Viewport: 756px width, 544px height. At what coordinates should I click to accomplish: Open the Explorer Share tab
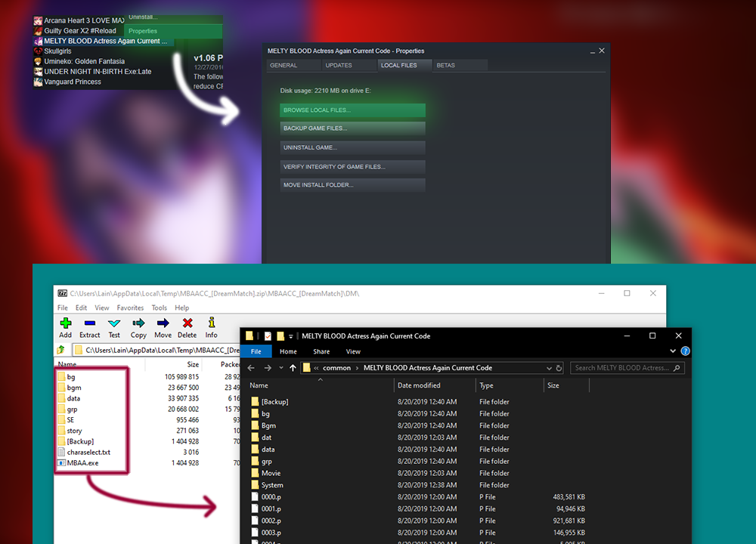(321, 351)
